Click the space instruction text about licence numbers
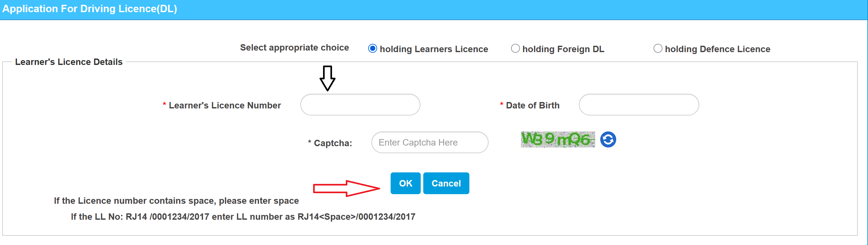The image size is (868, 245). tap(176, 201)
